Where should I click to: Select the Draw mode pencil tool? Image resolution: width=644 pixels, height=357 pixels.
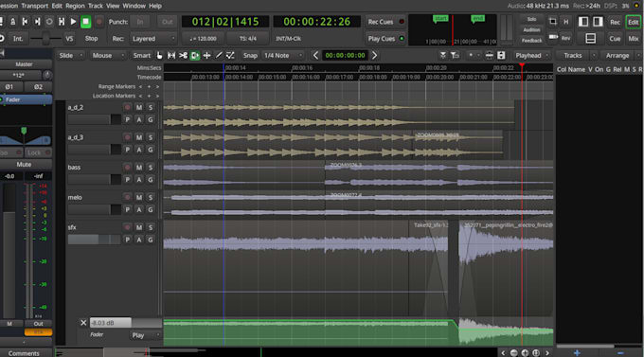tap(219, 56)
